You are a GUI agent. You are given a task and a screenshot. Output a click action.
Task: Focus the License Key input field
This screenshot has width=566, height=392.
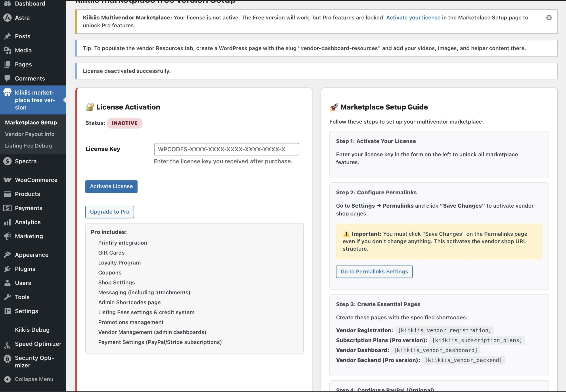226,149
